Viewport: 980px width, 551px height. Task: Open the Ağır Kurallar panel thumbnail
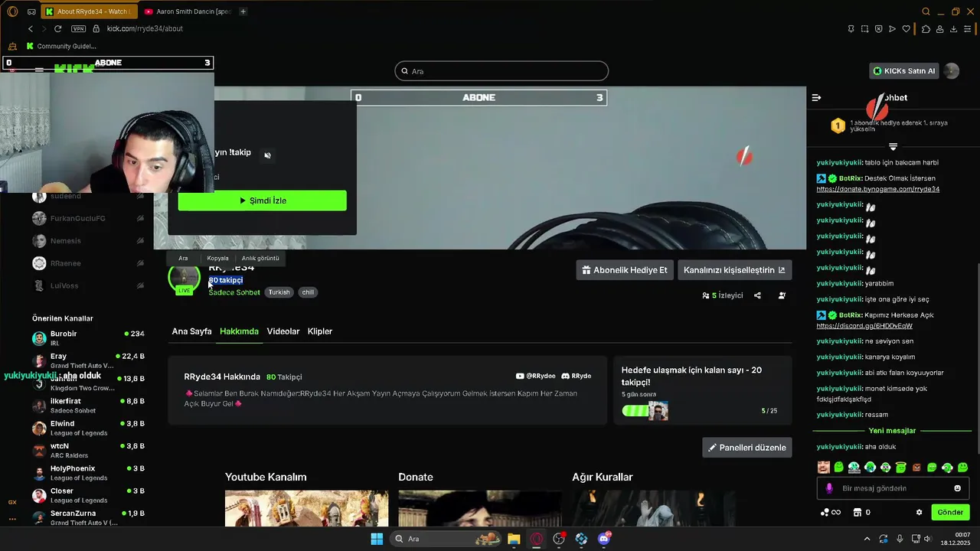(x=653, y=508)
